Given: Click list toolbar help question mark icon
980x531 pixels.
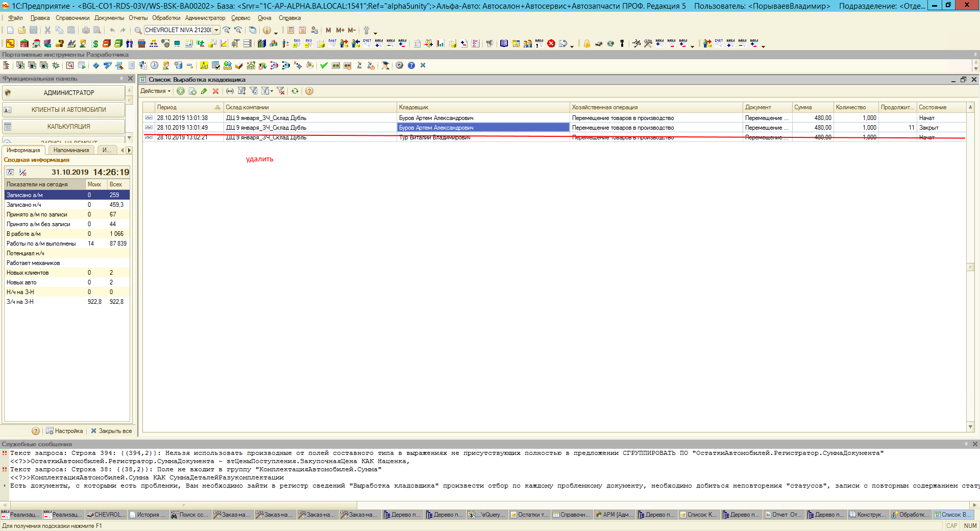Looking at the screenshot, I should coord(309,91).
